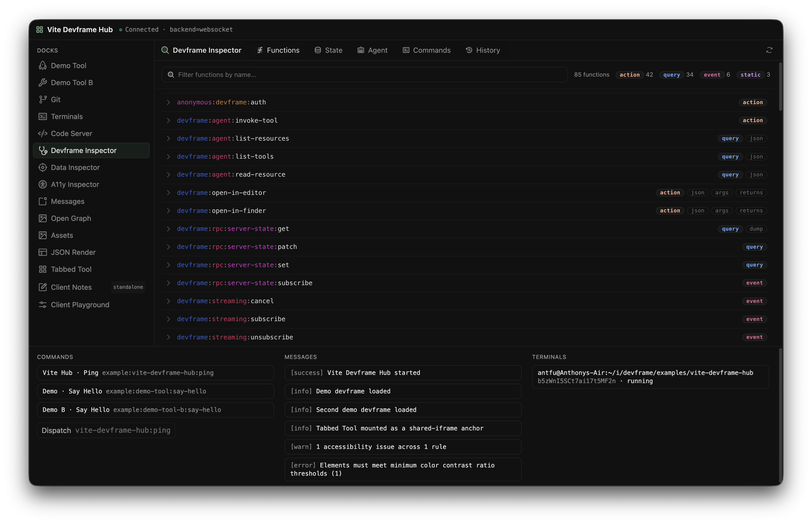Screen dimensions: 812x524
Task: Expand the devframe:agent:list-resources row
Action: click(466, 139)
